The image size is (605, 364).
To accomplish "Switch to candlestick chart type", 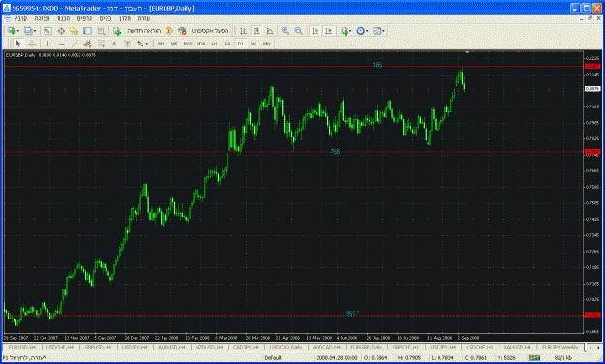I will tap(257, 31).
